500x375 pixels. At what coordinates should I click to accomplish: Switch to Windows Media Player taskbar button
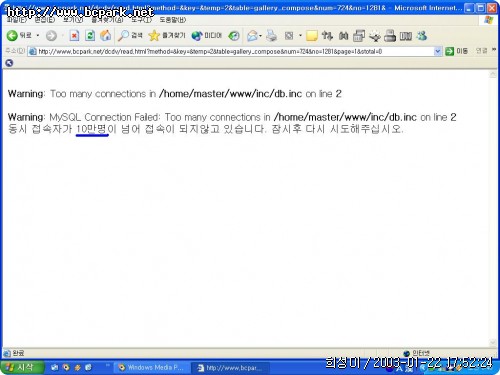(x=152, y=368)
